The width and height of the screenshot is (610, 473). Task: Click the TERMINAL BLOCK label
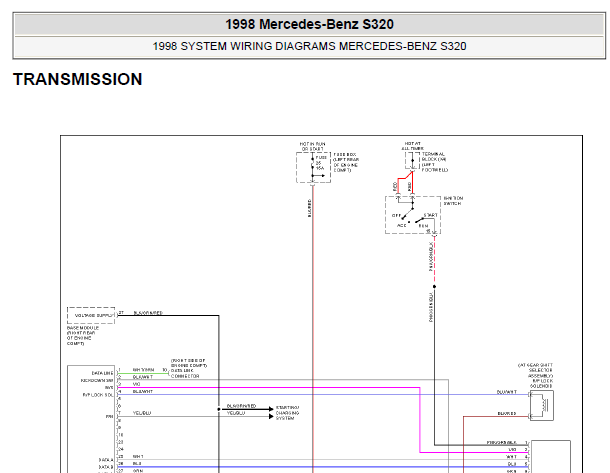coord(435,162)
